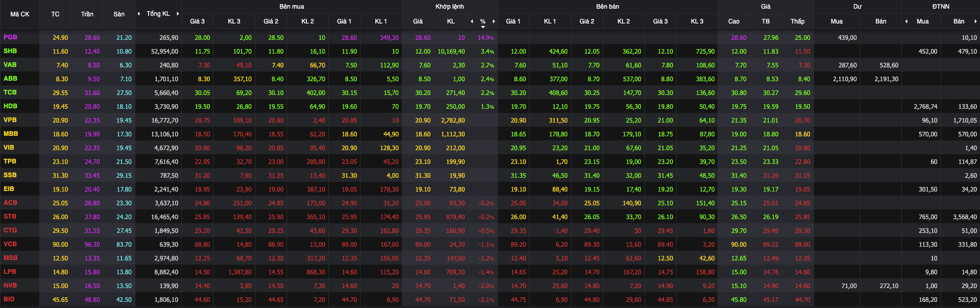Open ticker CTG
The height and width of the screenshot is (308, 980).
[10, 230]
